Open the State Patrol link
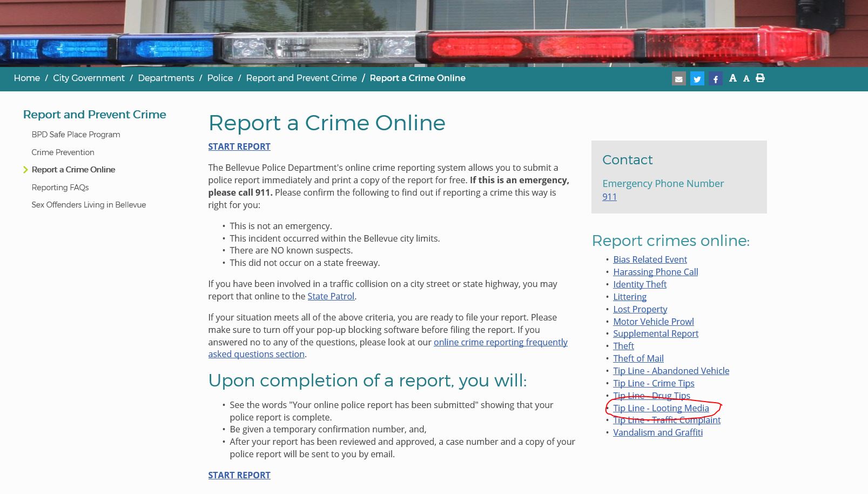Screen dimensions: 868x494 [331, 296]
